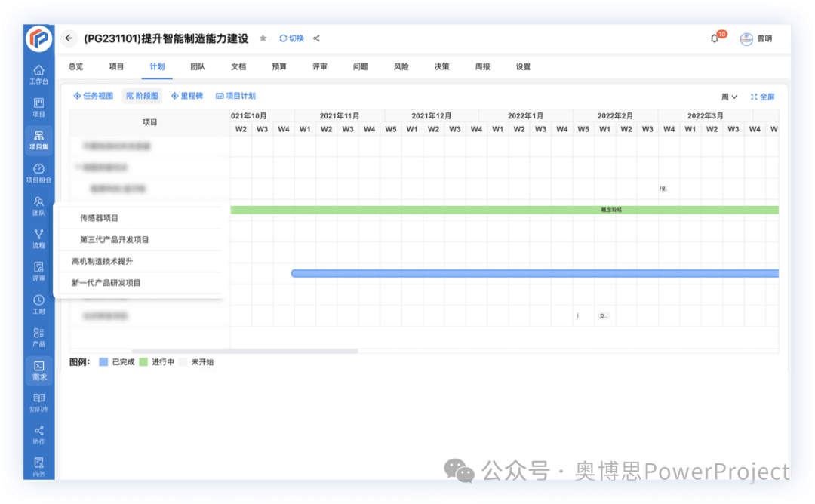This screenshot has height=504, width=815.
Task: Click the share icon next to project title
Action: click(316, 38)
